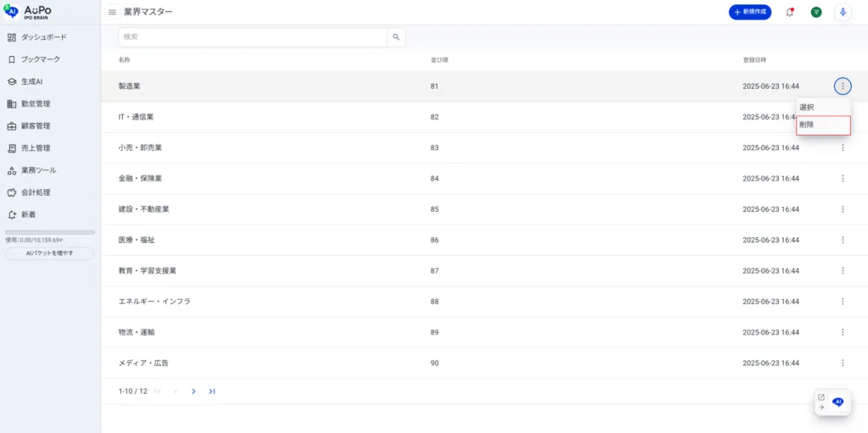This screenshot has width=868, height=433.
Task: Select 選択 in the context menu
Action: [822, 108]
